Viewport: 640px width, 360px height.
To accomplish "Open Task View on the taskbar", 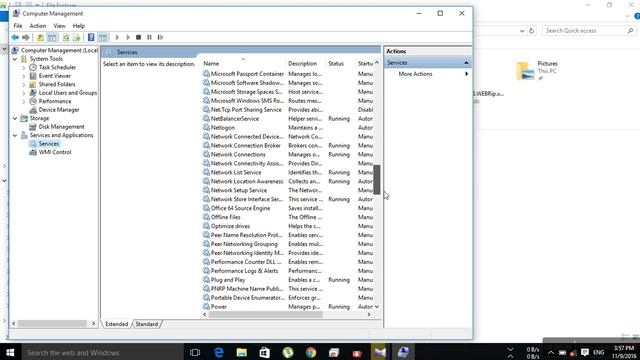I will click(195, 352).
